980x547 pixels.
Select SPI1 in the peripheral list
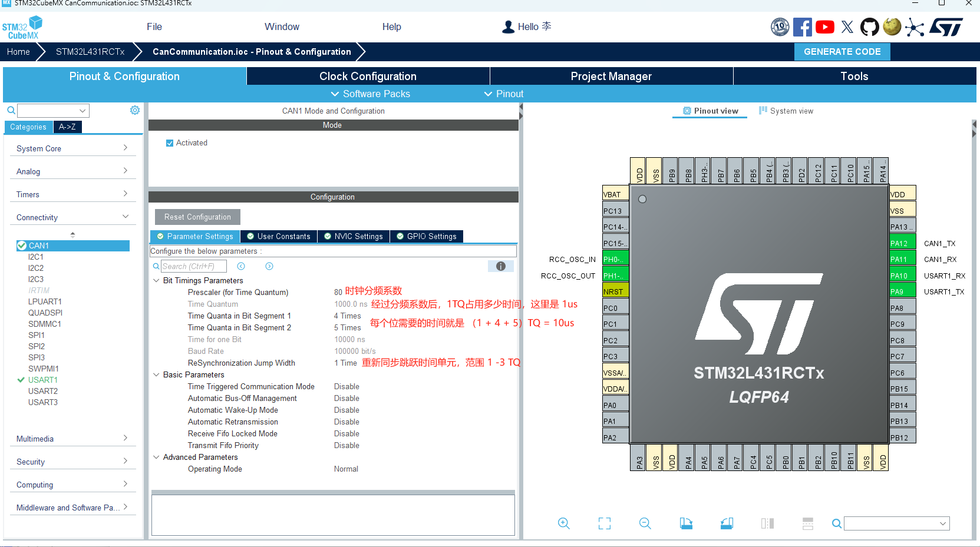coord(36,335)
